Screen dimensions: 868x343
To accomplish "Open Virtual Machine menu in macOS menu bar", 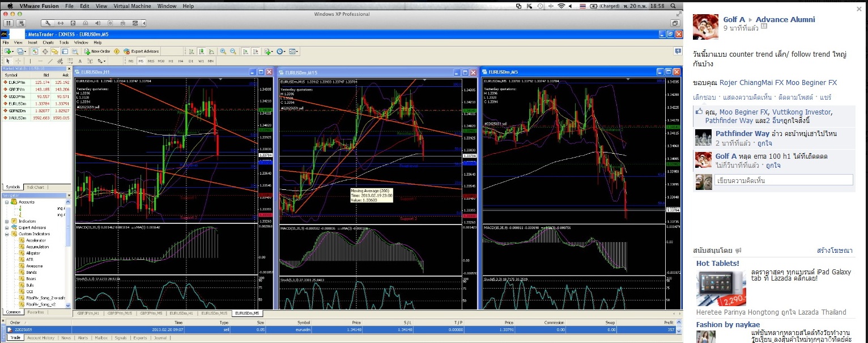I will coord(132,6).
